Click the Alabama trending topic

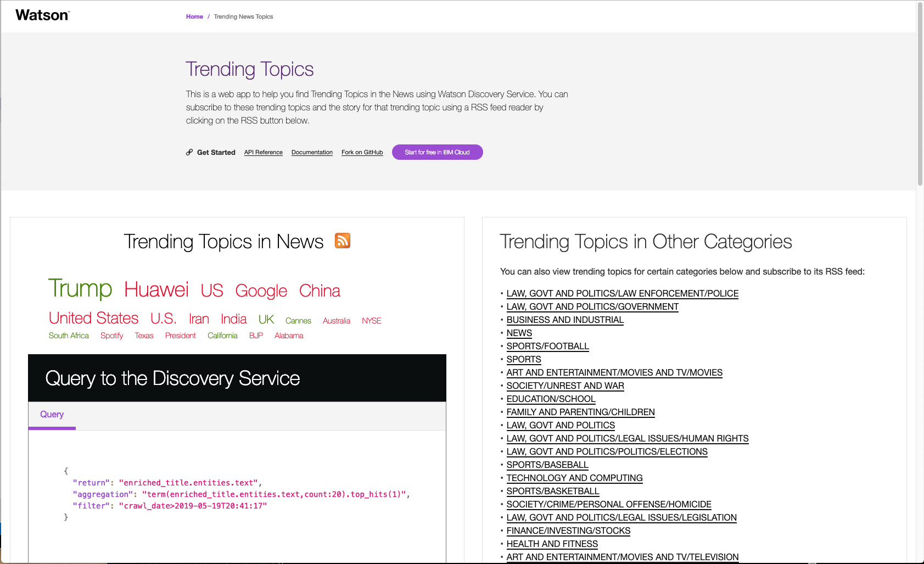coord(289,336)
